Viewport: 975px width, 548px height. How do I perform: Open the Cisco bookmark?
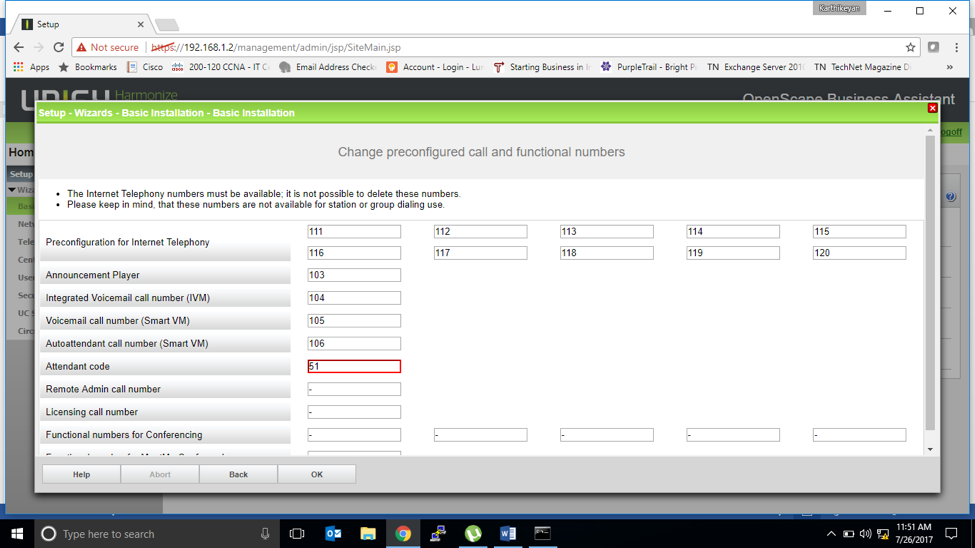[145, 67]
